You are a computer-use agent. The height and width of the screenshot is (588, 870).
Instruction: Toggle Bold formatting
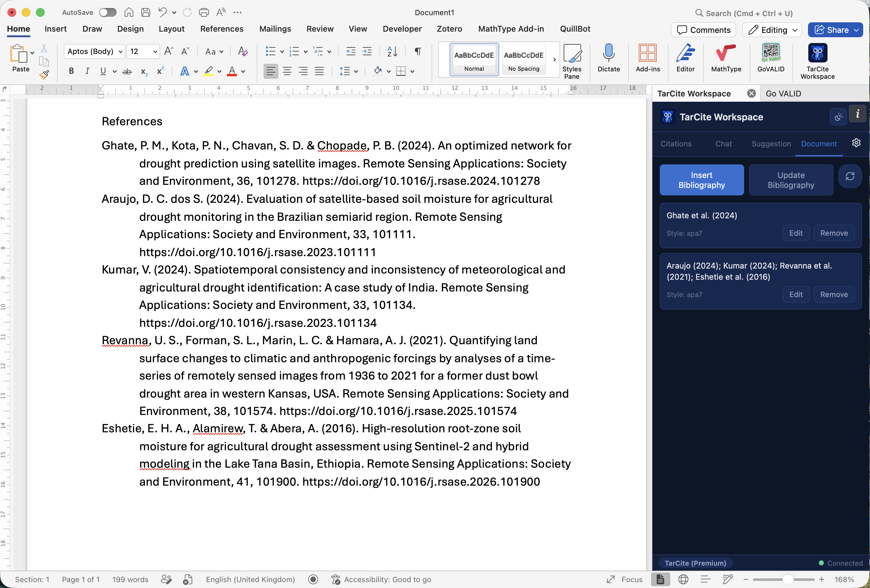click(71, 71)
